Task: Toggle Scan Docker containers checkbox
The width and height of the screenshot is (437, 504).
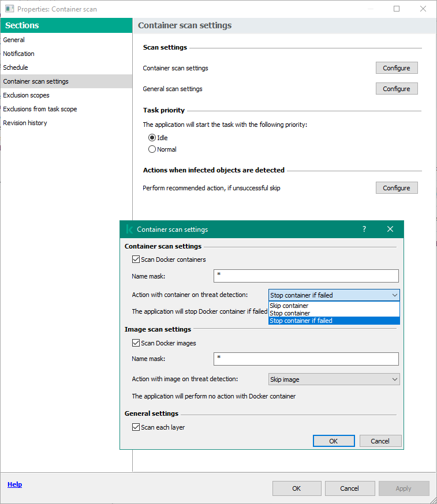Action: pos(136,259)
